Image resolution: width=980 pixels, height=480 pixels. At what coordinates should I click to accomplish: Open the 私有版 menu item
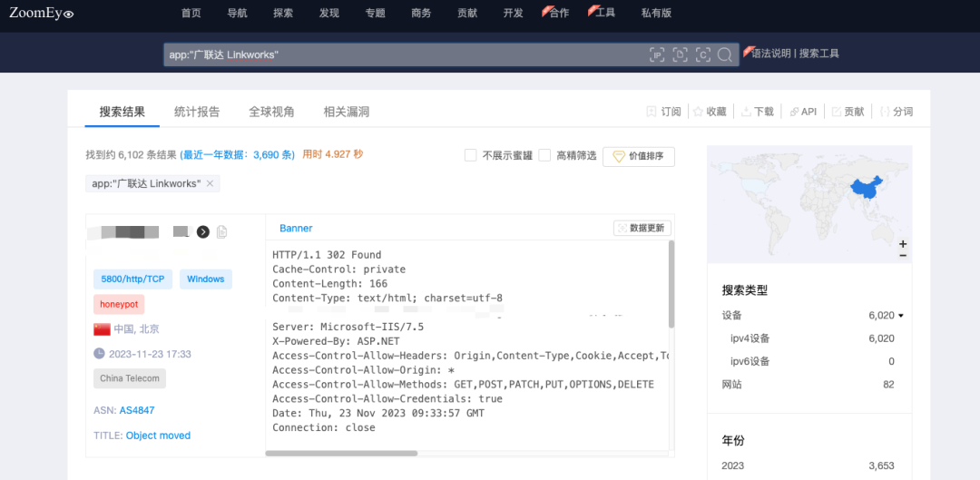[x=656, y=13]
